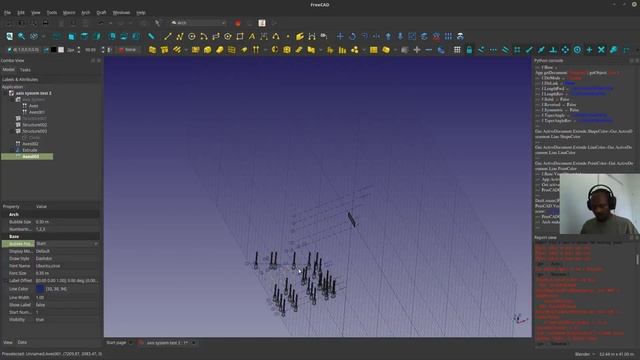The height and width of the screenshot is (360, 640).
Task: Open the Arch Axis tools dropdown arrow
Action: click(x=265, y=50)
